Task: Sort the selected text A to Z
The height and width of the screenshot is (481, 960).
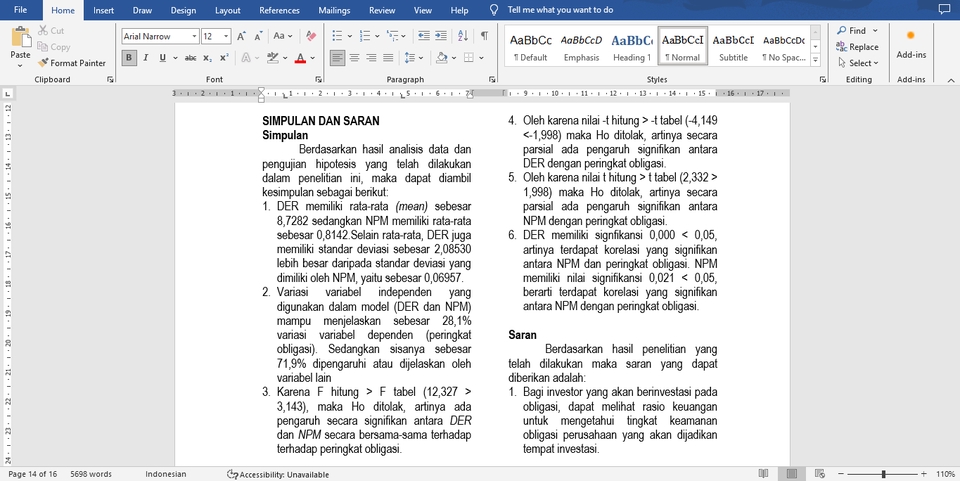Action: click(463, 36)
